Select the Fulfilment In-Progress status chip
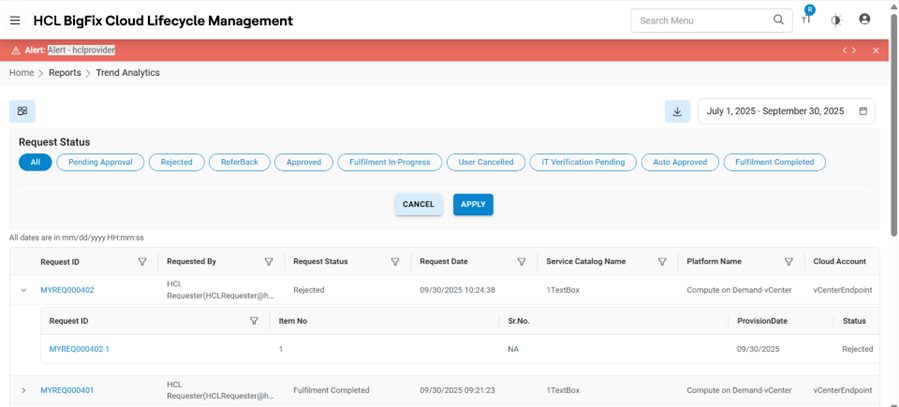The width and height of the screenshot is (899, 407). [x=390, y=162]
